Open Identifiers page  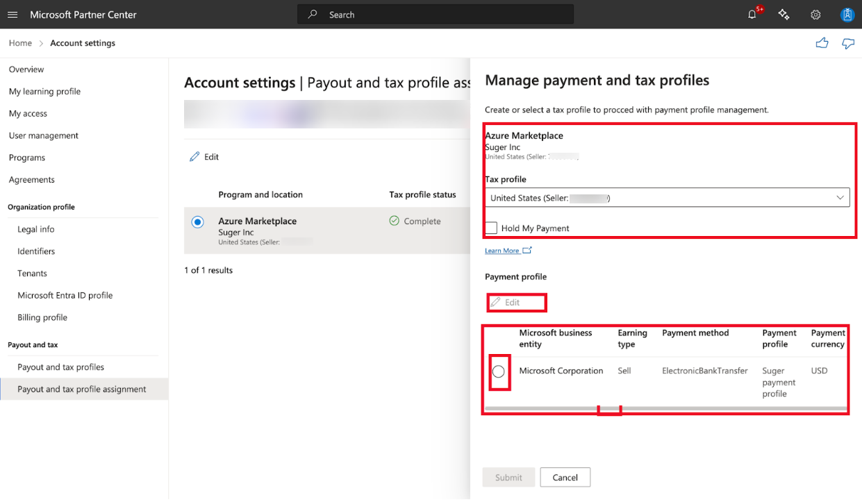click(x=36, y=251)
